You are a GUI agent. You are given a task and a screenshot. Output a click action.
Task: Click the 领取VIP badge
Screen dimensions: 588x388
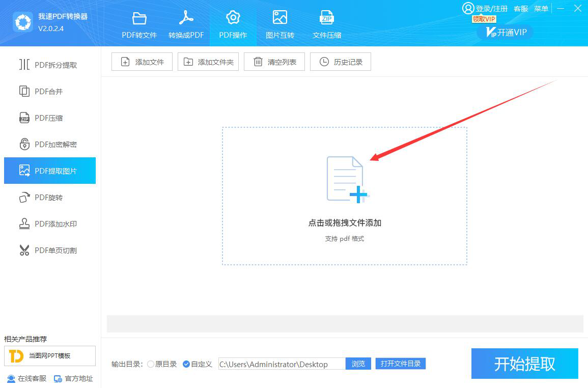coord(484,19)
